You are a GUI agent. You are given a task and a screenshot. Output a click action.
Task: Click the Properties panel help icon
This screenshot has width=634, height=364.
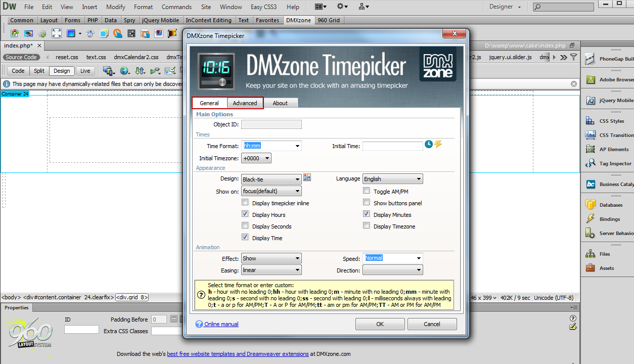573,318
